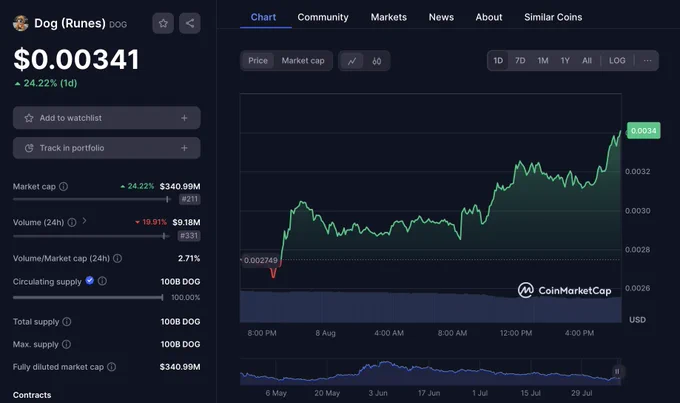
Task: Click Track in portfolio button
Action: pos(107,148)
